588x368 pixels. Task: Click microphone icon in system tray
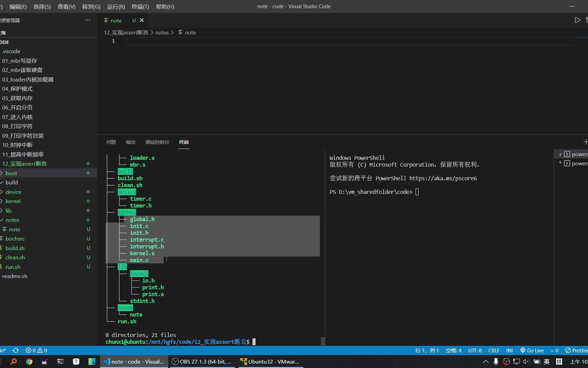point(496,362)
